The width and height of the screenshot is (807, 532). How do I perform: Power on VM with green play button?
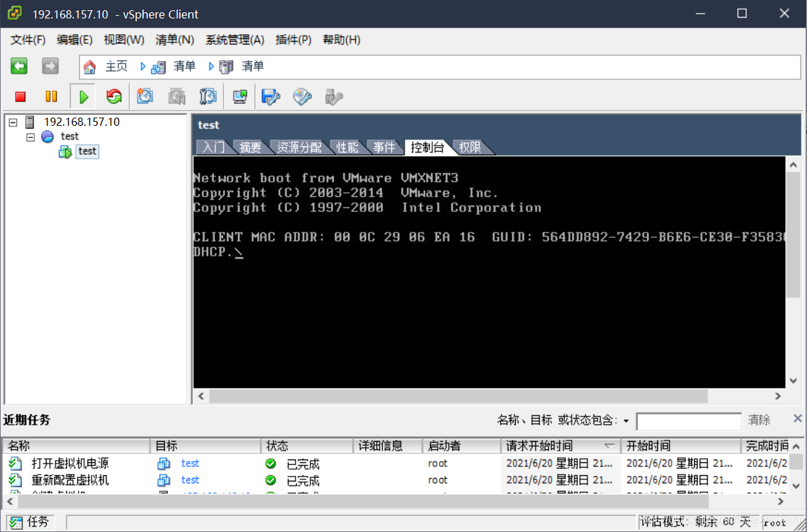coord(83,96)
